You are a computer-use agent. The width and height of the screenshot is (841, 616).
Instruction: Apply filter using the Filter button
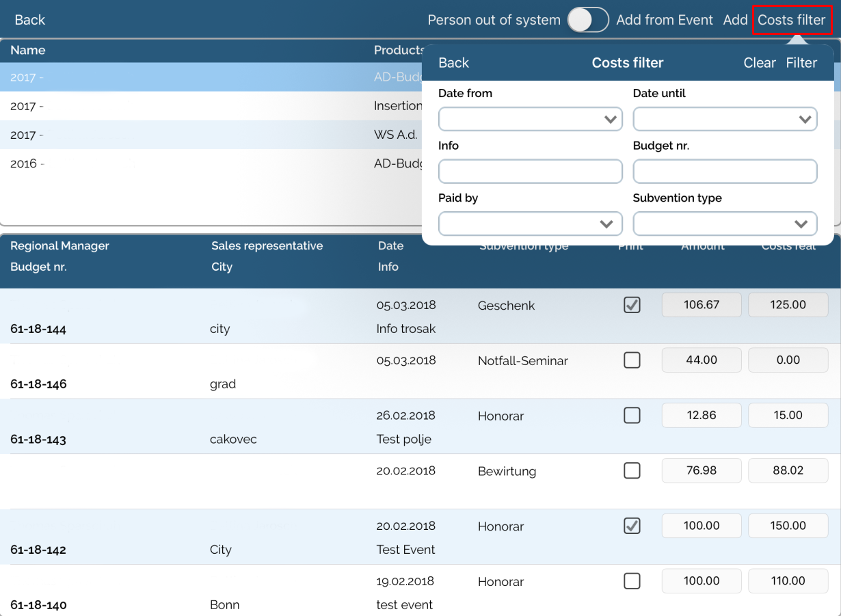(801, 63)
